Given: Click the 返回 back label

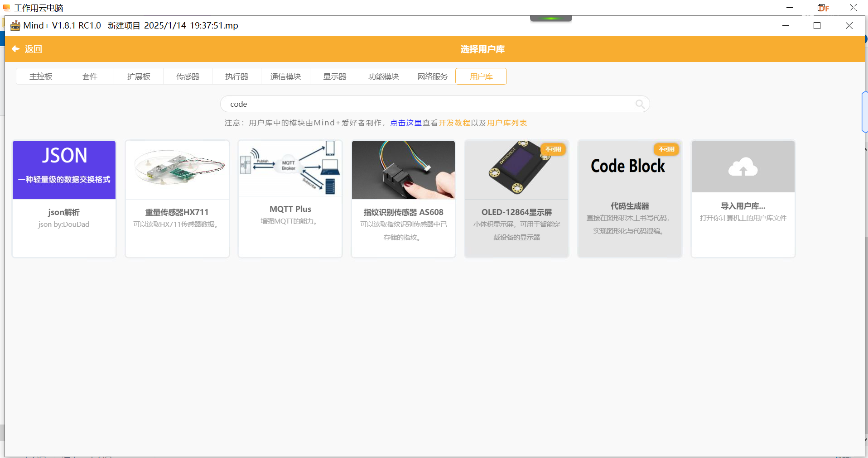Looking at the screenshot, I should (x=33, y=49).
